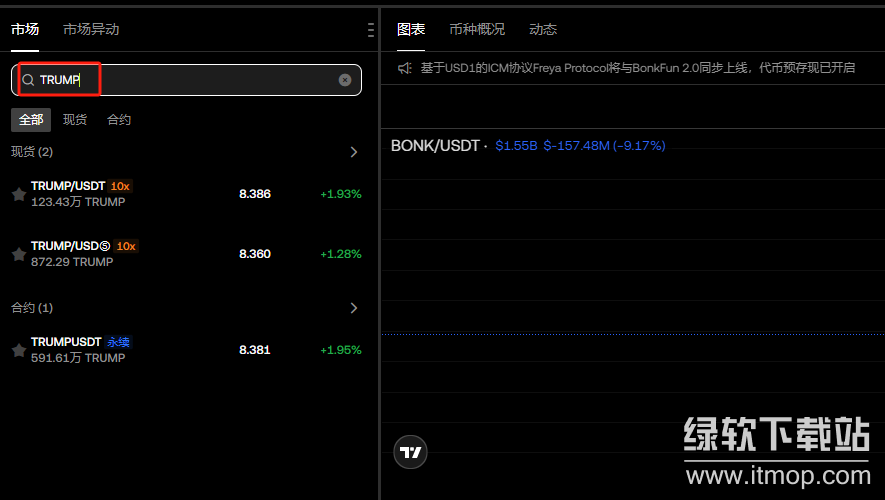The width and height of the screenshot is (885, 500).
Task: Toggle star for TRUMP/USDⓈ pair
Action: tap(18, 254)
